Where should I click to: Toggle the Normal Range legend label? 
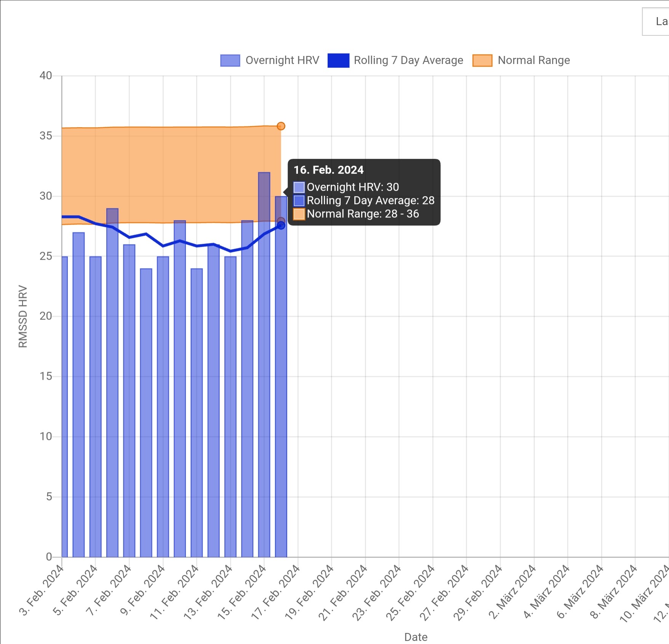pos(534,60)
